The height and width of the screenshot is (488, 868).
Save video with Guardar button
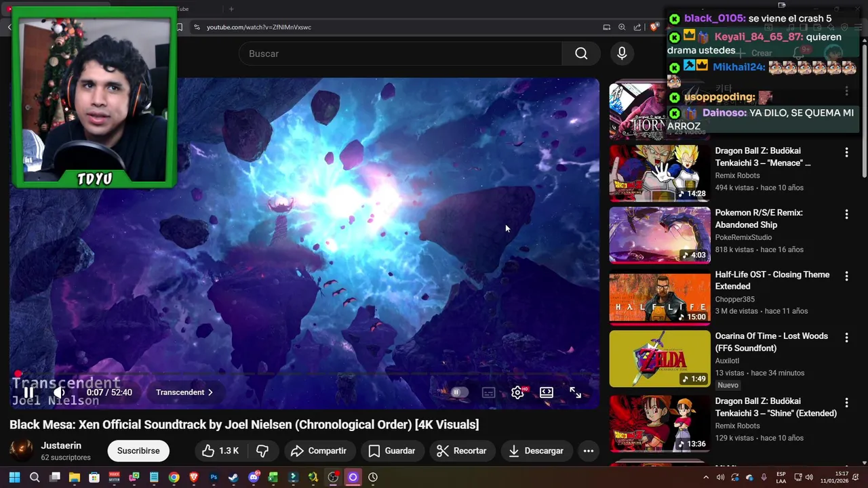(x=392, y=451)
